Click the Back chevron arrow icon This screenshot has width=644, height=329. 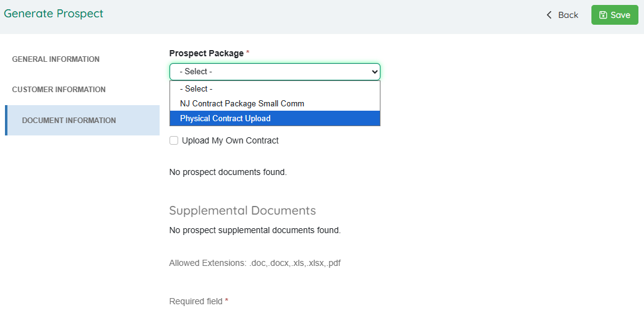(x=549, y=15)
